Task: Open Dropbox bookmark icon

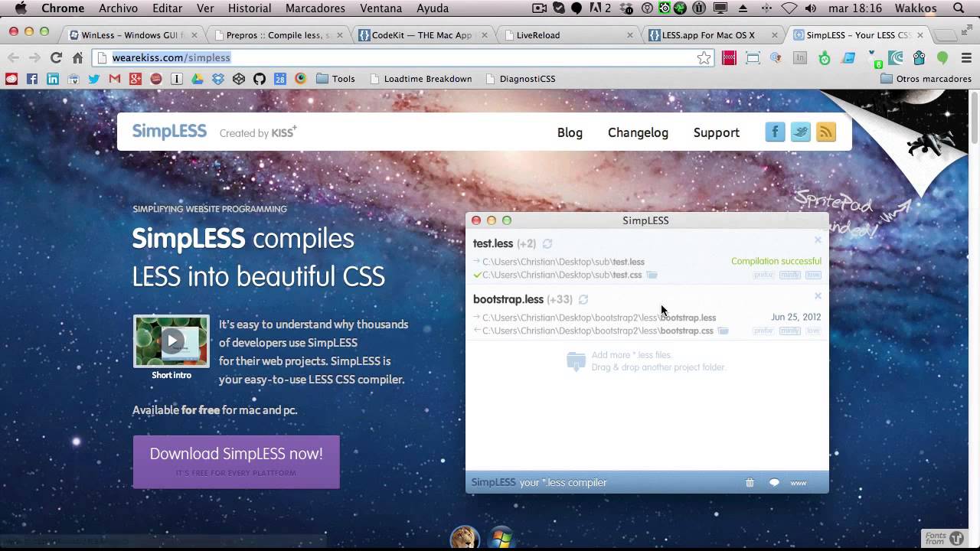Action: (218, 79)
